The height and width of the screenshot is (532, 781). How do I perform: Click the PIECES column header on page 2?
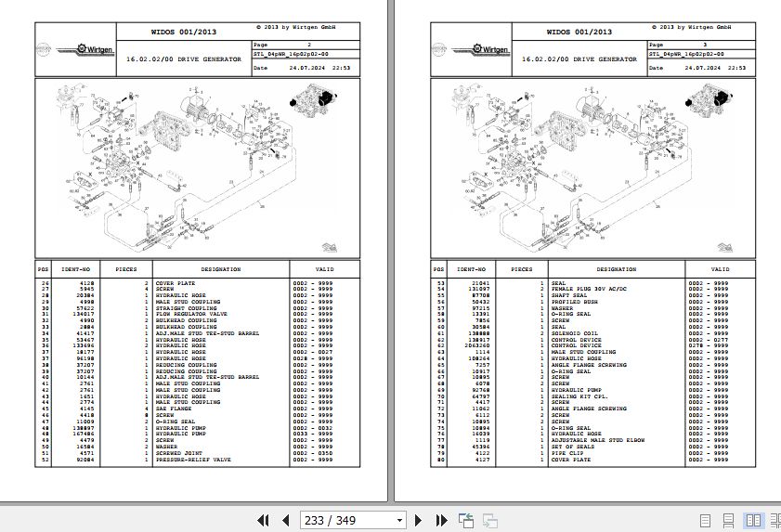pyautogui.click(x=126, y=269)
